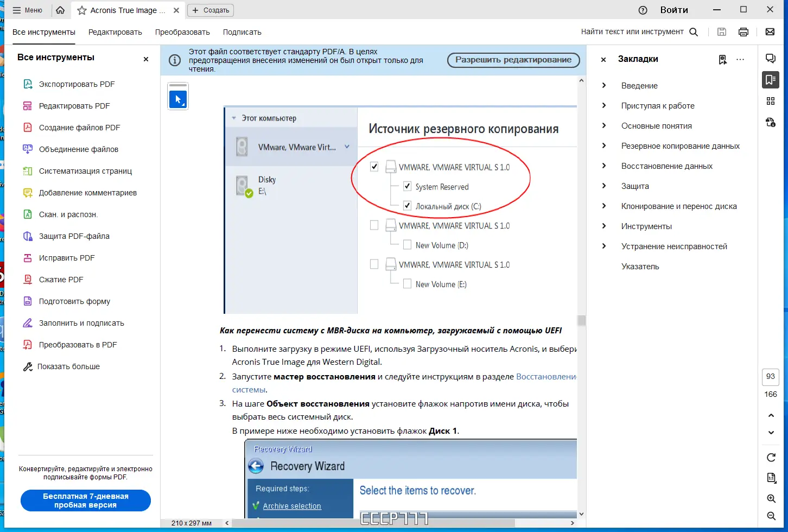Open the print dialog via printer icon
788x532 pixels.
[x=743, y=31]
